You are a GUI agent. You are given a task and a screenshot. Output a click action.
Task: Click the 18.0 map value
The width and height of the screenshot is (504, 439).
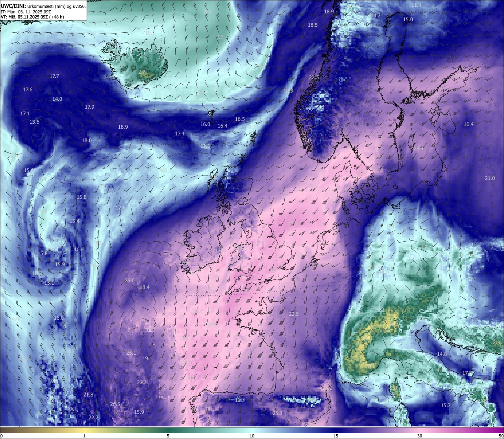click(x=87, y=141)
